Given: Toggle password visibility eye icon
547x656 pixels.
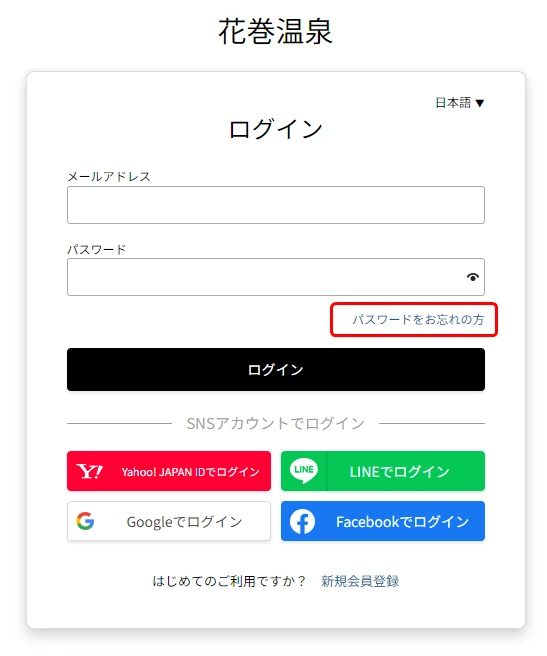Looking at the screenshot, I should pyautogui.click(x=473, y=277).
